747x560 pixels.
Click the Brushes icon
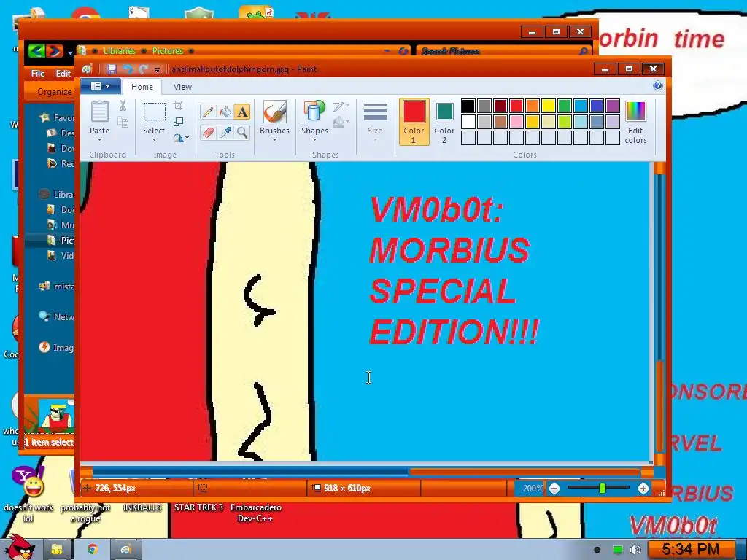(274, 112)
